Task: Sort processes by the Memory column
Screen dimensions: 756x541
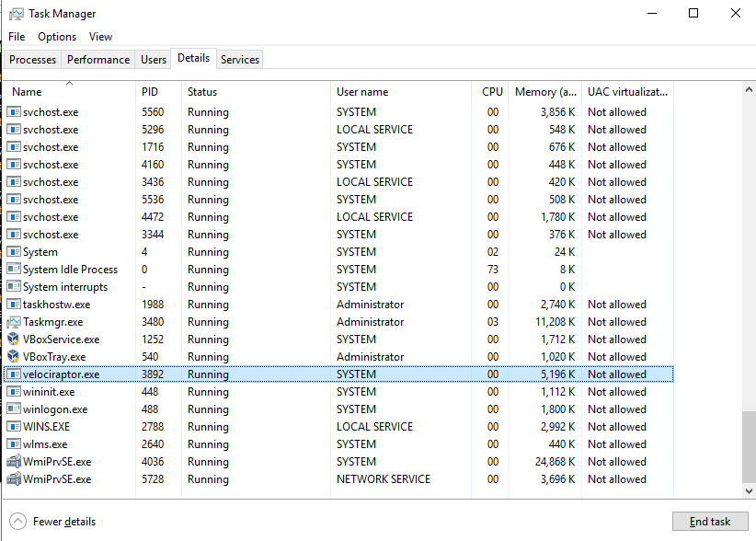Action: pos(545,91)
